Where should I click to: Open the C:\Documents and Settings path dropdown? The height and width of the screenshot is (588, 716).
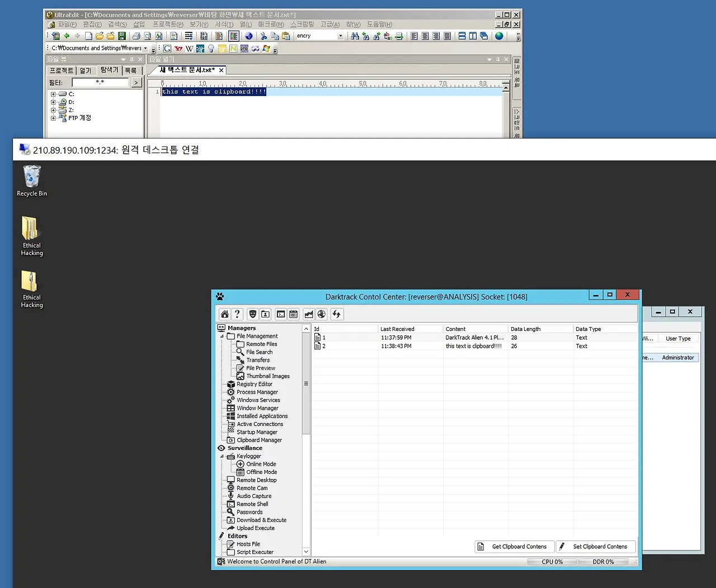tap(146, 49)
